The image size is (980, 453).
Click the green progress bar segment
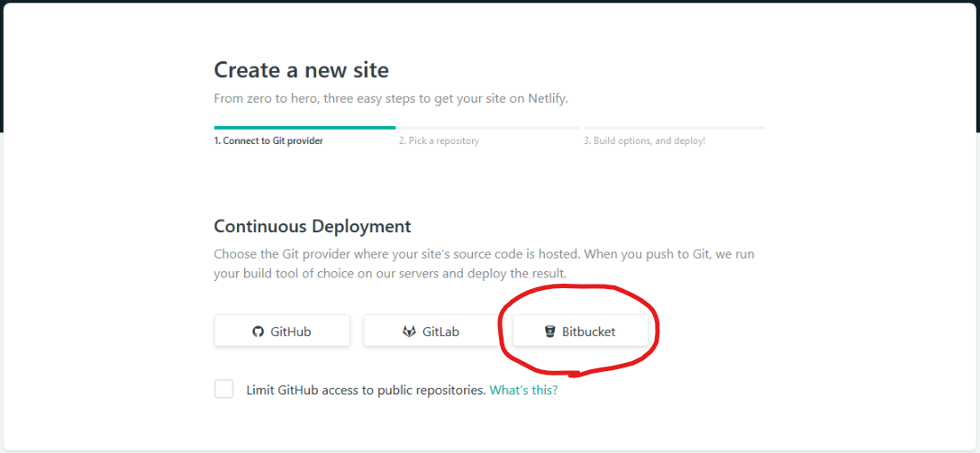click(x=305, y=128)
